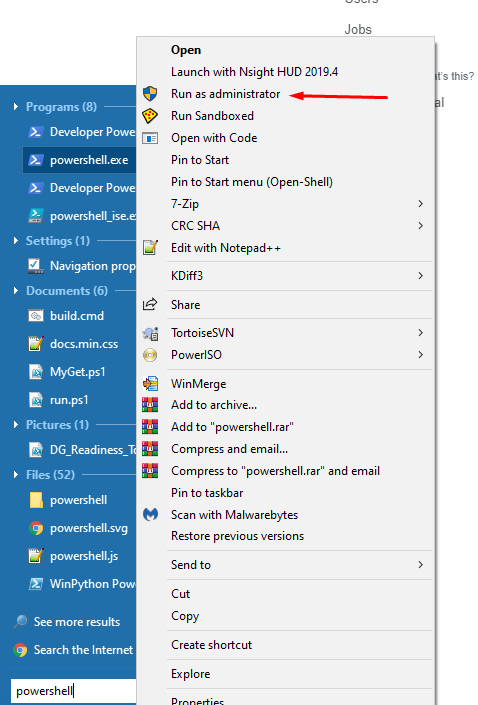This screenshot has width=478, height=705.
Task: Click the Malwarebytes scan icon
Action: 150,514
